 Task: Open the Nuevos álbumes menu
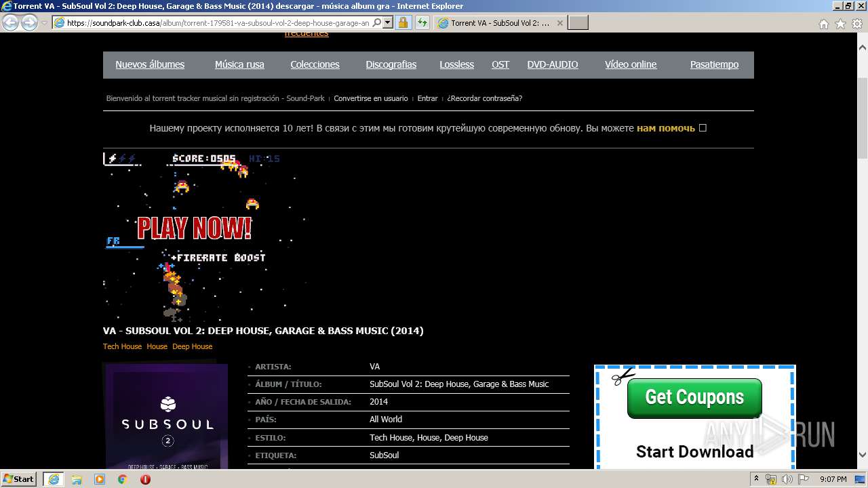pos(150,64)
